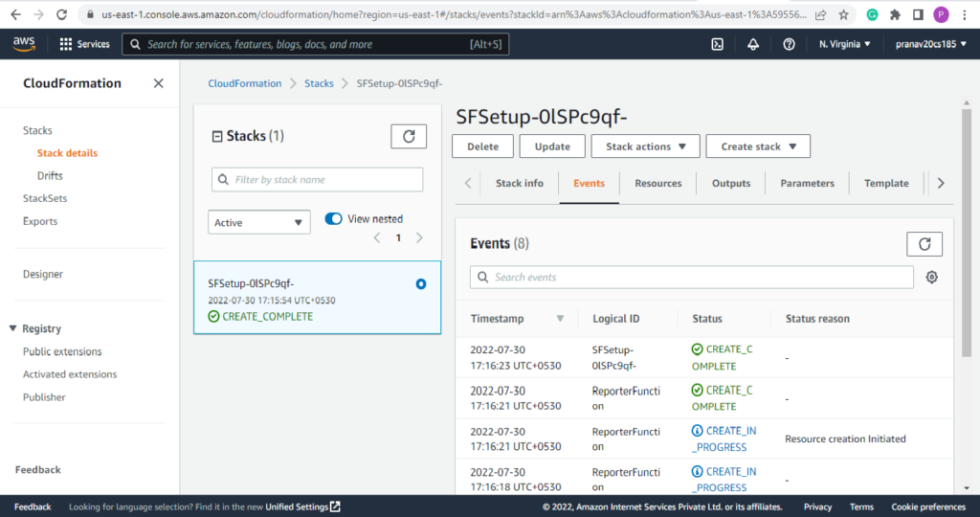Viewport: 980px width, 517px height.
Task: Show more tabs with right arrow
Action: pyautogui.click(x=941, y=183)
